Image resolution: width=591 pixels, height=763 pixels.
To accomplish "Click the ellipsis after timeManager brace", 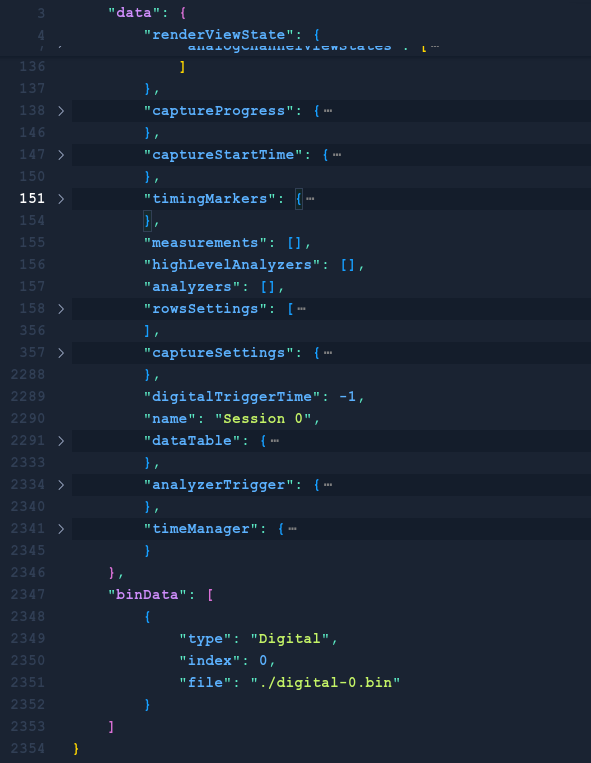I will coord(292,529).
